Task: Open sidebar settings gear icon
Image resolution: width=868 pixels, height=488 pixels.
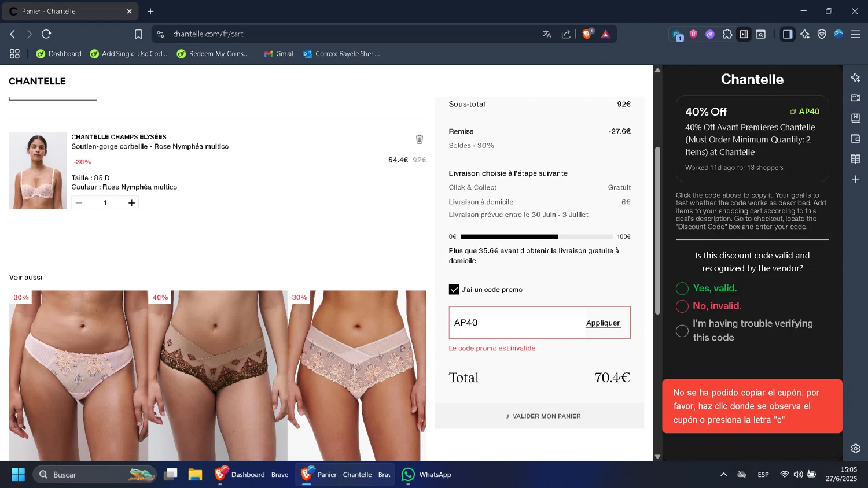Action: (855, 449)
